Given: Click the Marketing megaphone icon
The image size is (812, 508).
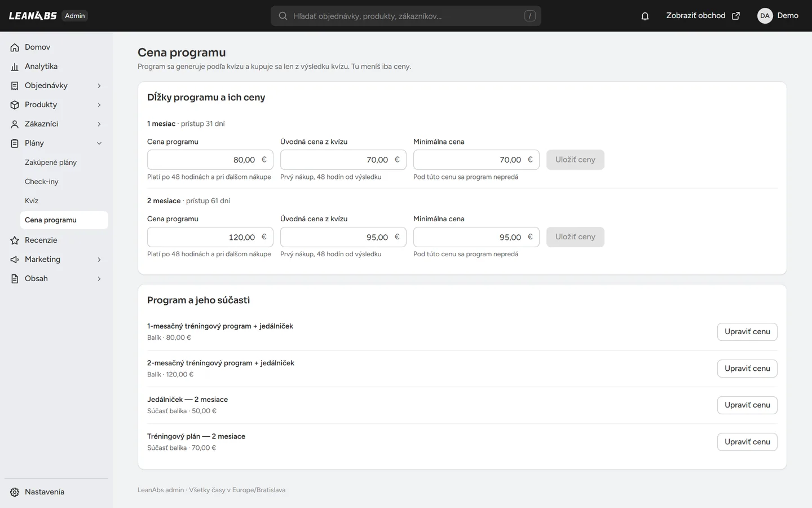Looking at the screenshot, I should tap(15, 260).
